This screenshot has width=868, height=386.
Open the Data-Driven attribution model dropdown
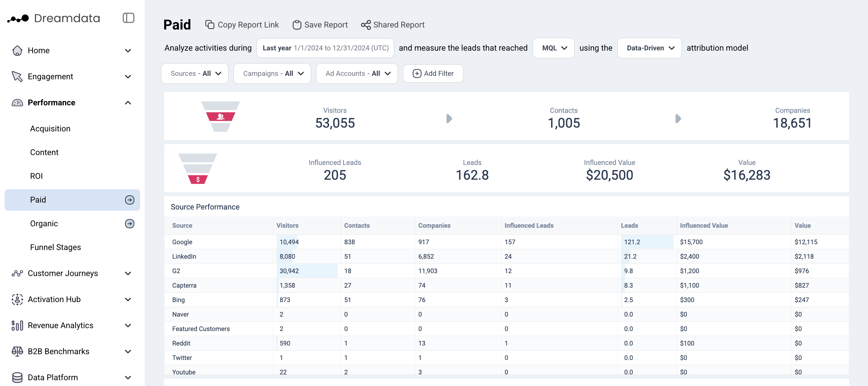pos(649,48)
